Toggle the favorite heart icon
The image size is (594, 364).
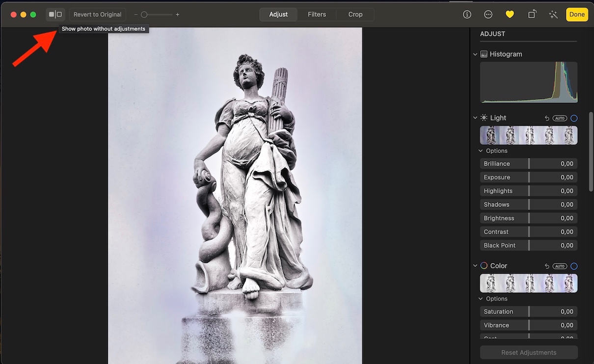tap(510, 15)
